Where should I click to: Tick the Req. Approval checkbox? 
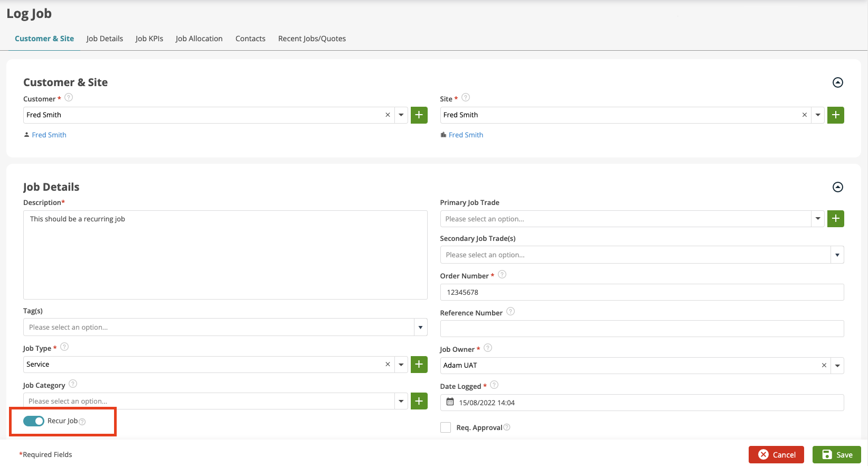point(446,427)
